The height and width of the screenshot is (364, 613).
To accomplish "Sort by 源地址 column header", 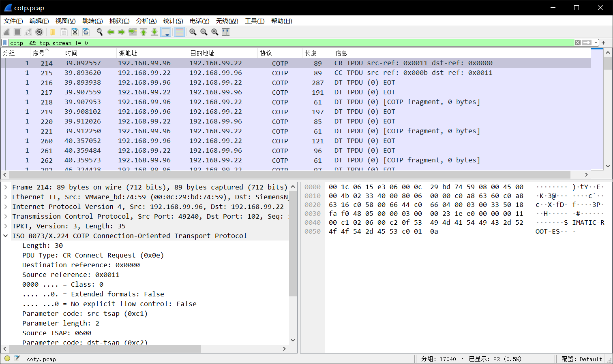I will [x=152, y=53].
